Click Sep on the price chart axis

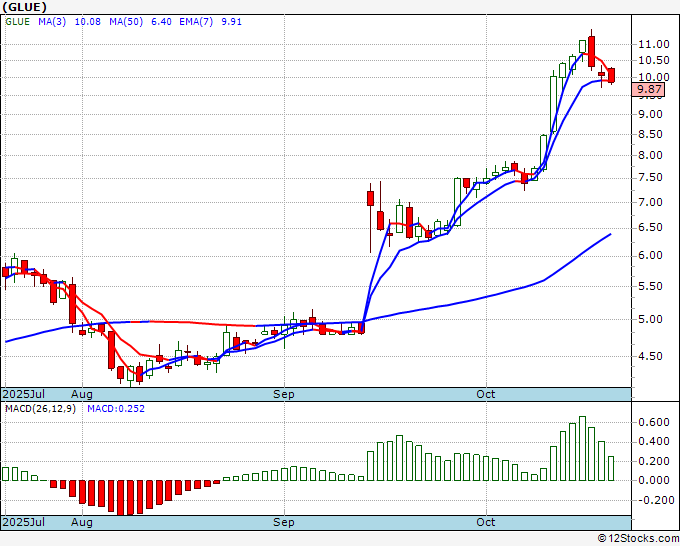click(x=284, y=394)
